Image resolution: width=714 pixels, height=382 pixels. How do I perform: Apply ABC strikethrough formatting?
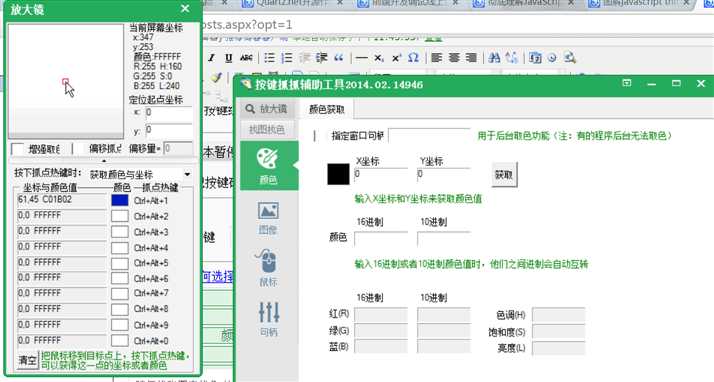(246, 58)
